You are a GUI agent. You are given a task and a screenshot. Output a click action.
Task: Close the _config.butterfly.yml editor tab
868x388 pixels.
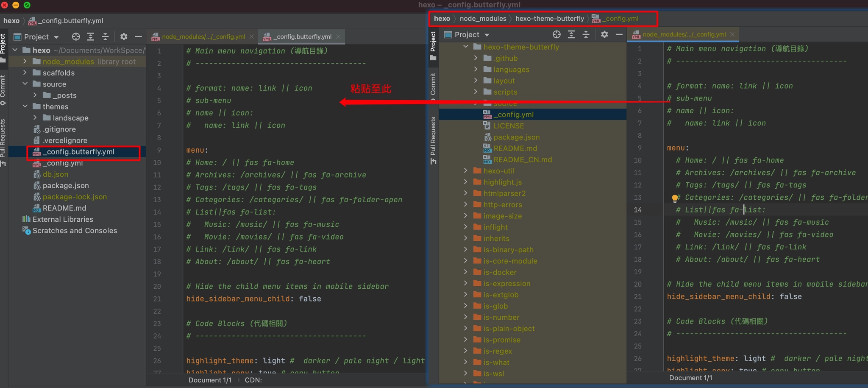(x=338, y=37)
